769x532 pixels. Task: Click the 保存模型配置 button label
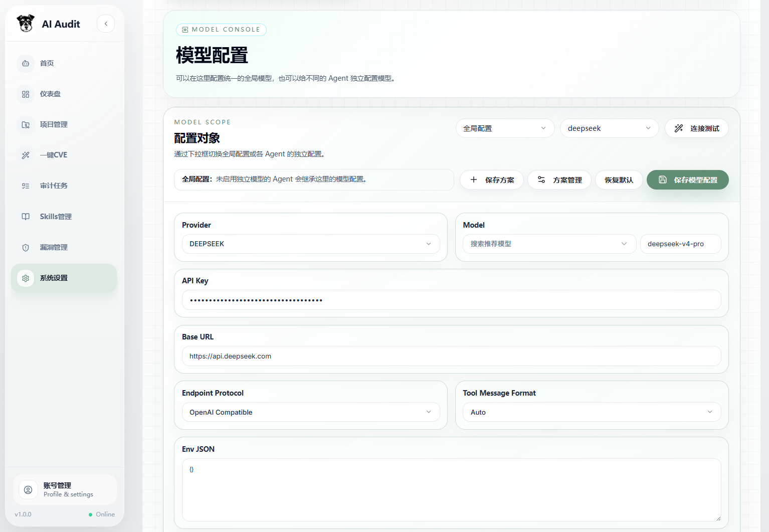(x=696, y=180)
